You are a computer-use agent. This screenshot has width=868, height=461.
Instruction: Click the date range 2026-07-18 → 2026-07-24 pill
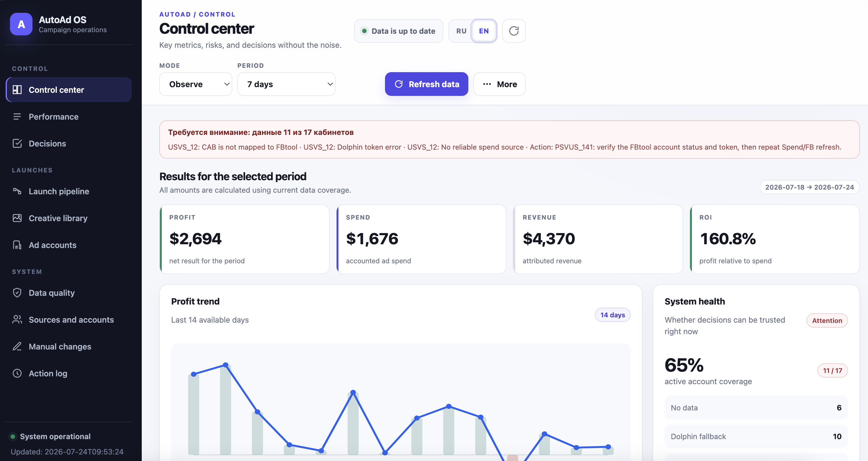(x=809, y=187)
